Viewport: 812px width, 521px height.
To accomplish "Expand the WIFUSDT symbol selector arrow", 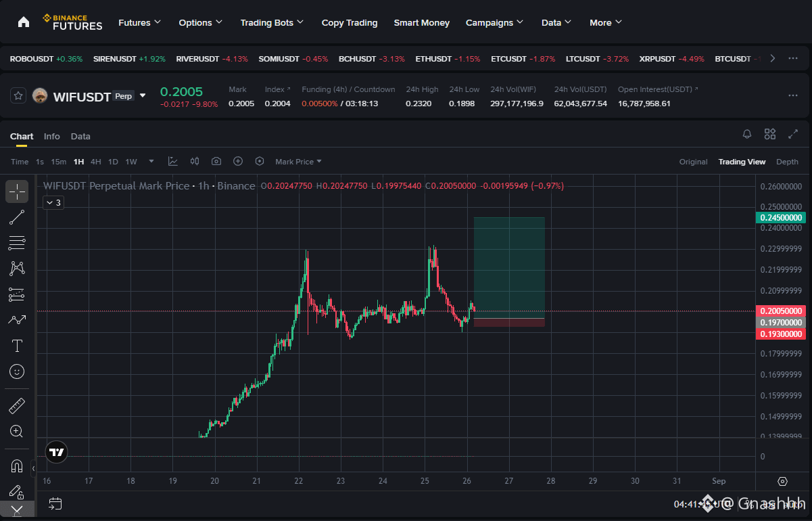I will click(x=142, y=95).
